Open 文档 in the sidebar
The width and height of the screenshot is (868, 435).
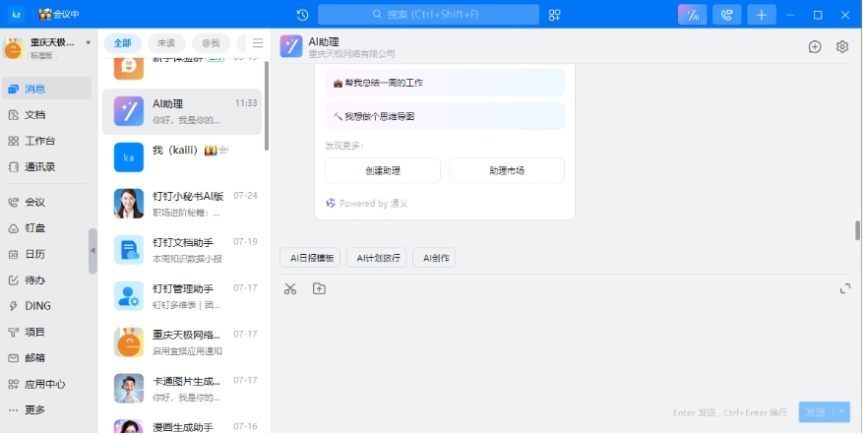coord(46,114)
